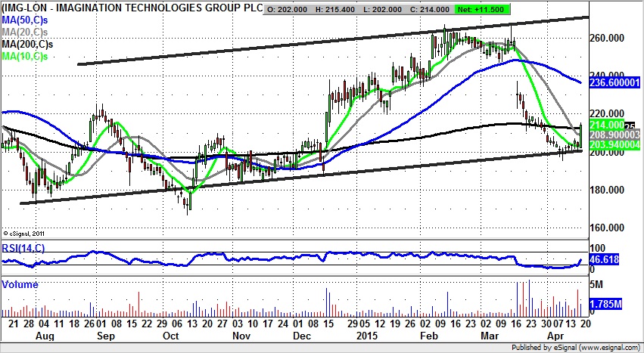Screen dimensions: 644x353
Task: Select the RSI(14,C) panel label
Action: coord(24,247)
